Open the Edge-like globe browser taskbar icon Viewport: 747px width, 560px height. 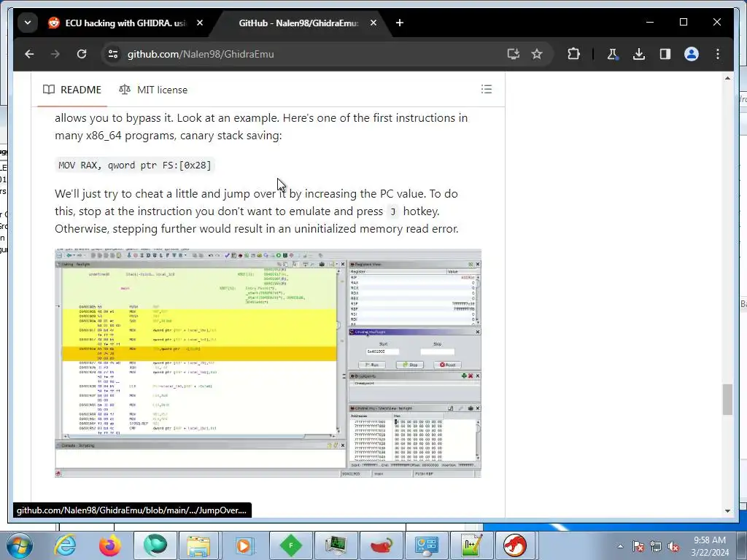(155, 545)
